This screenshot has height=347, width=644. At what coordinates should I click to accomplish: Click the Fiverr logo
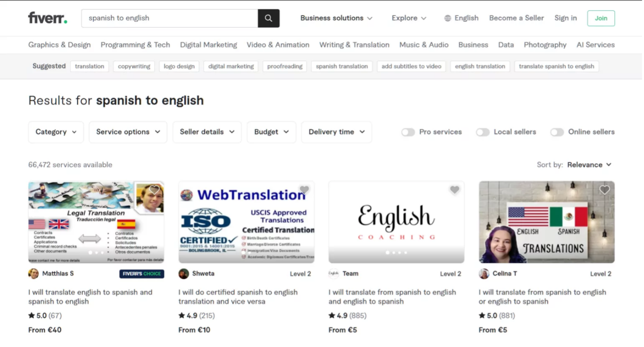[x=48, y=18]
